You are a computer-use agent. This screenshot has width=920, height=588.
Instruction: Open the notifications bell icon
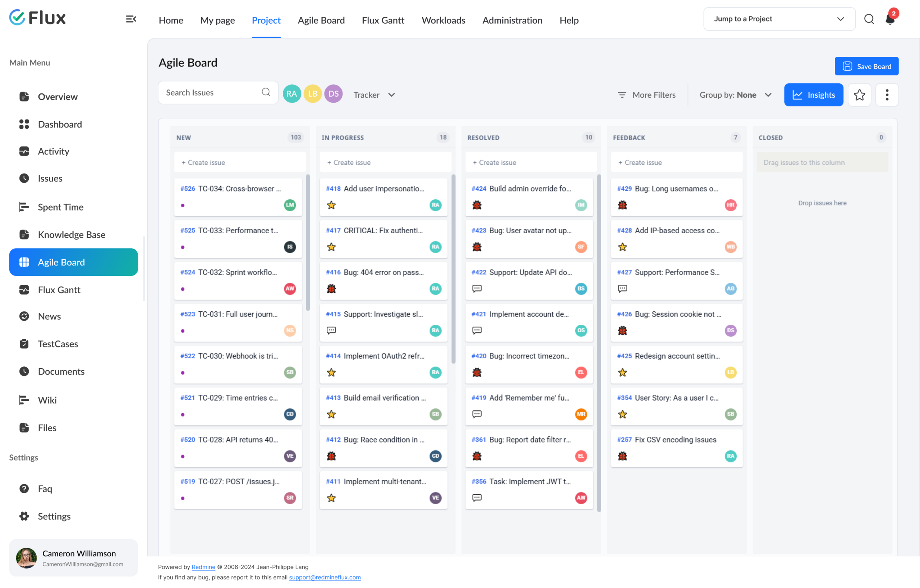pyautogui.click(x=890, y=19)
